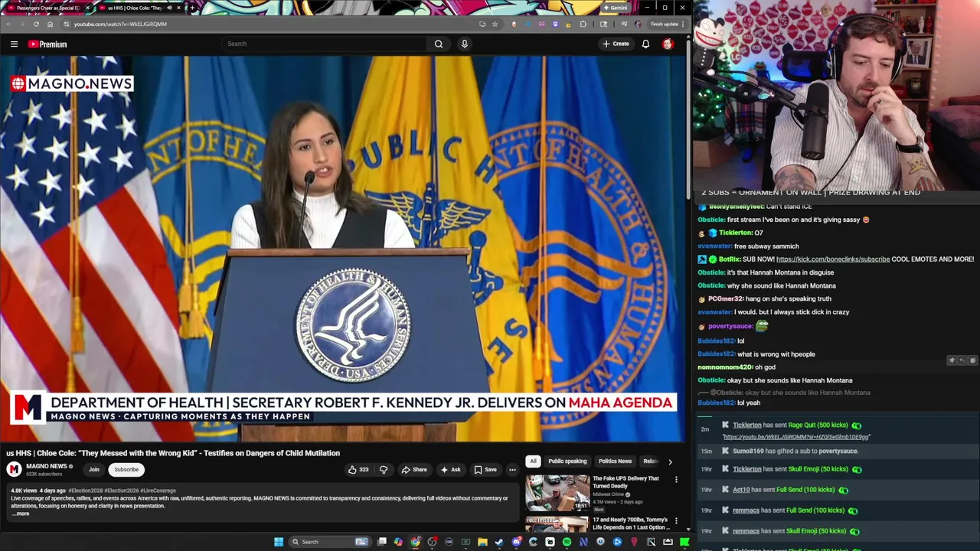
Task: Click the YouTube search magnifier button
Action: [439, 44]
